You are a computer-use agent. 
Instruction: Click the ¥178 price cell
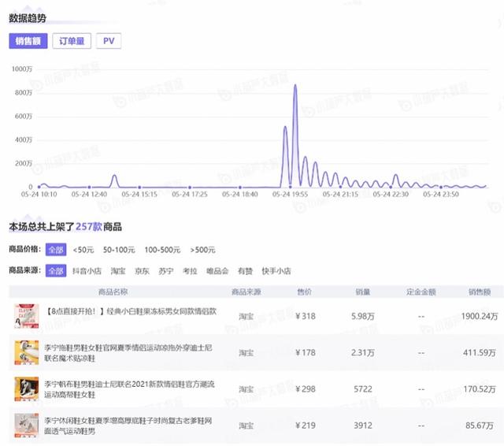click(306, 353)
